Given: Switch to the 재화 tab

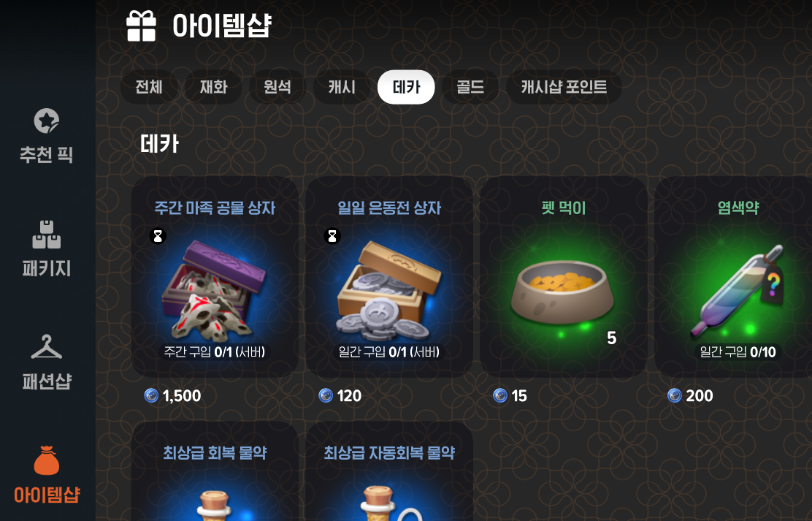Looking at the screenshot, I should [x=213, y=87].
